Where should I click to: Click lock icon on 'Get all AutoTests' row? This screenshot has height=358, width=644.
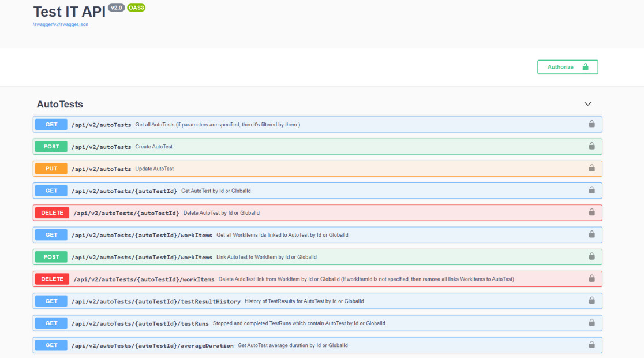point(592,124)
